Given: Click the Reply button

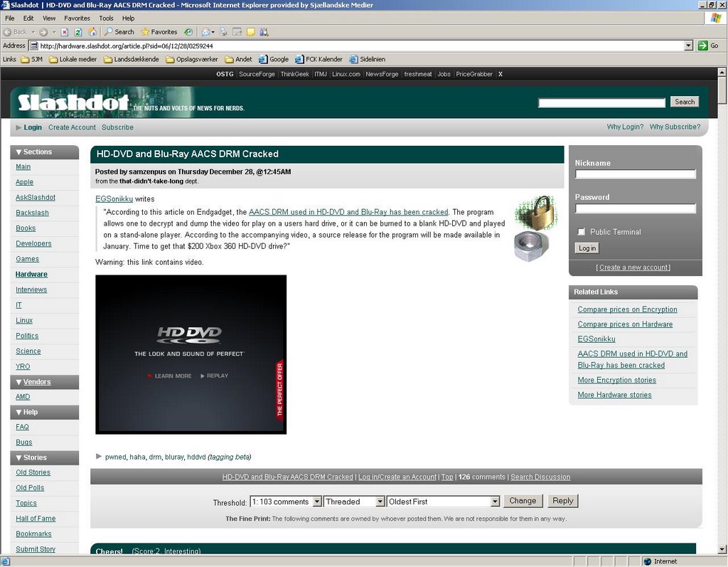Looking at the screenshot, I should click(563, 501).
